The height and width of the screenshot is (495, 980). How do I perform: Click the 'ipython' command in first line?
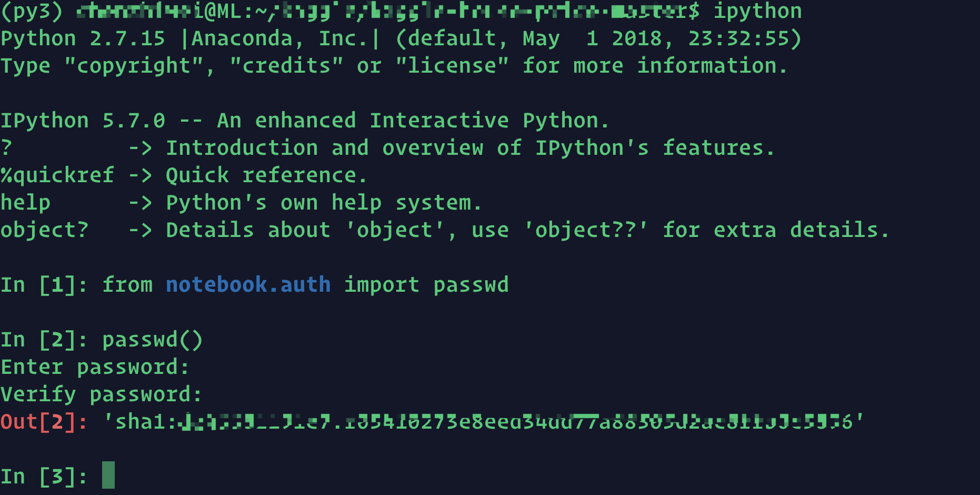pyautogui.click(x=757, y=11)
